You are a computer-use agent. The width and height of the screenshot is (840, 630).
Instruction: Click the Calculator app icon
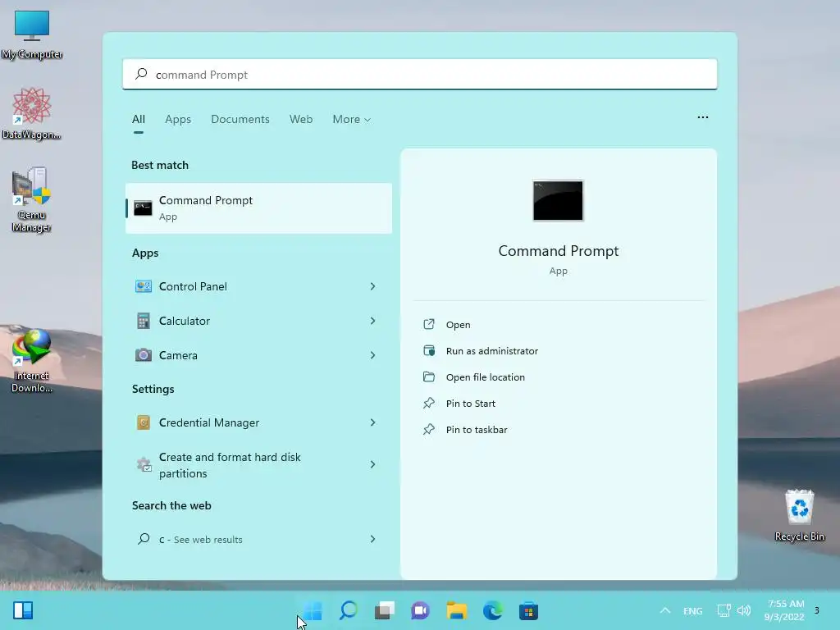(143, 321)
